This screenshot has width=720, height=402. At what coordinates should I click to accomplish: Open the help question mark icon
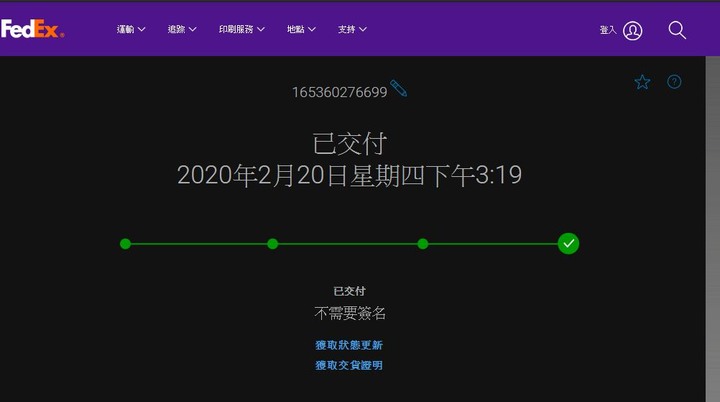pos(674,82)
